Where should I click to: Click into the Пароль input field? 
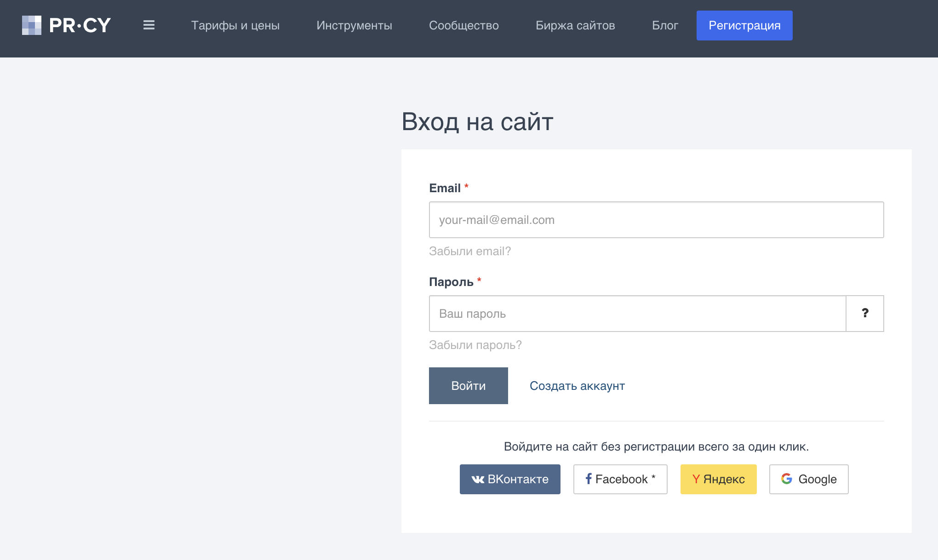click(637, 314)
